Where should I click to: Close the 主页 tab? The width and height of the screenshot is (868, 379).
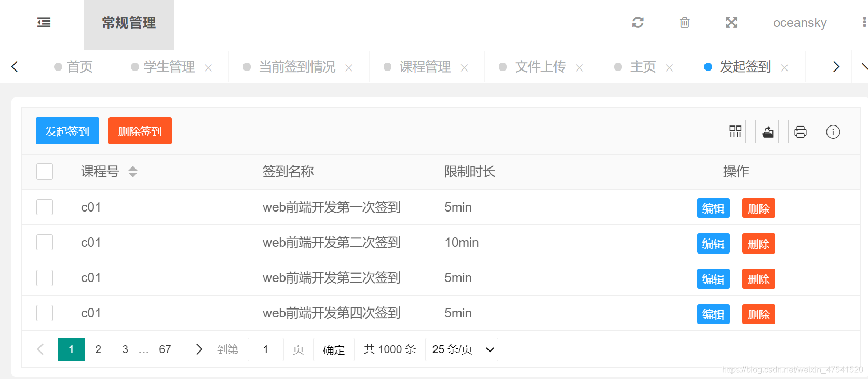[x=669, y=68]
